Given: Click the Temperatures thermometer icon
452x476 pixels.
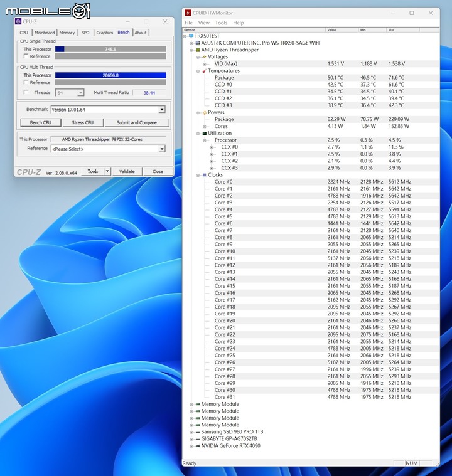Looking at the screenshot, I should click(204, 71).
